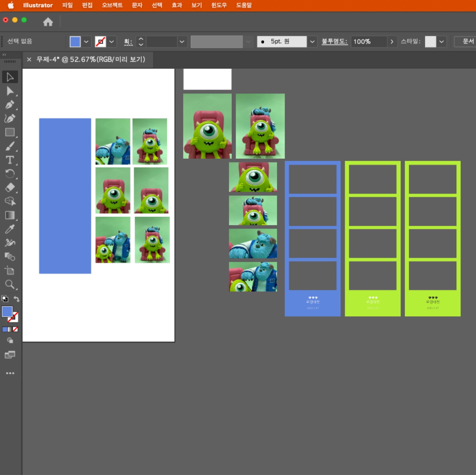
Task: Select the Pen tool
Action: coord(10,105)
